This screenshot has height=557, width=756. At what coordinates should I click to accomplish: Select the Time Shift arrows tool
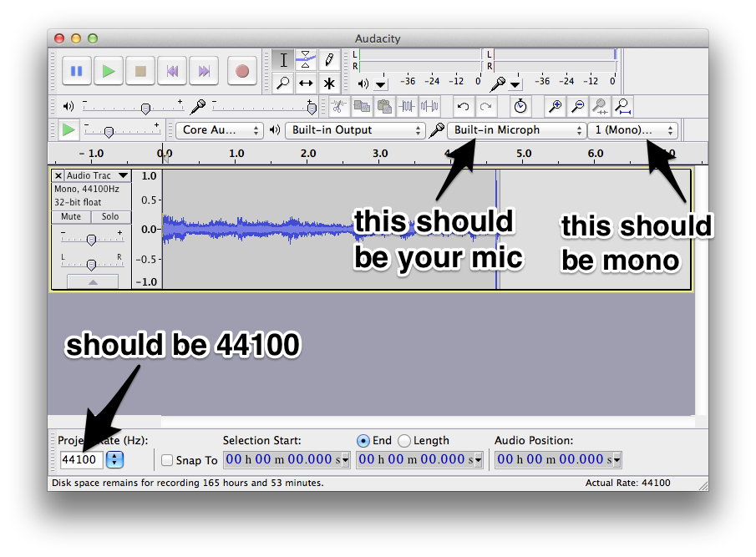306,83
